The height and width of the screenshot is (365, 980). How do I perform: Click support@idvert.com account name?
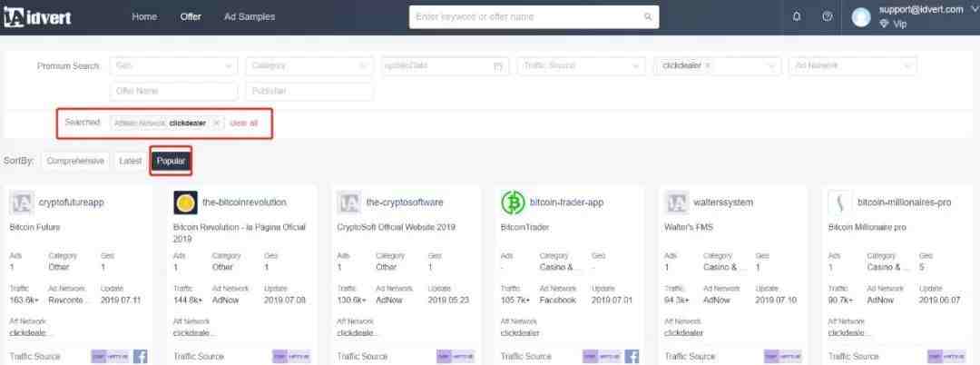[921, 9]
